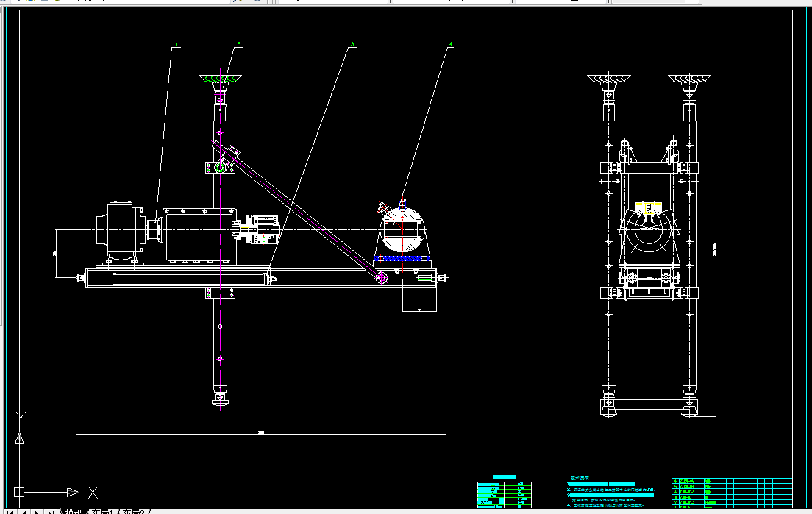Screen dimensions: 812x514
Task: Switch to the 模型 (Model) tab
Action: coord(74,511)
